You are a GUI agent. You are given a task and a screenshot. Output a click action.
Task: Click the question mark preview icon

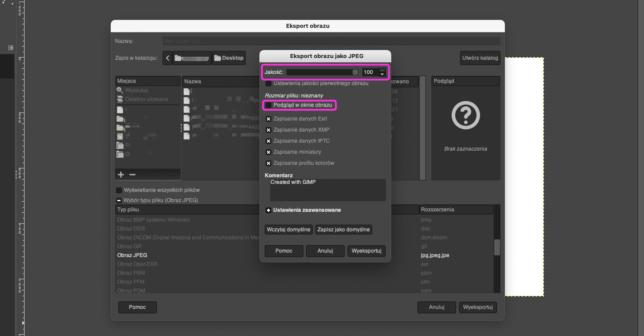(x=466, y=115)
